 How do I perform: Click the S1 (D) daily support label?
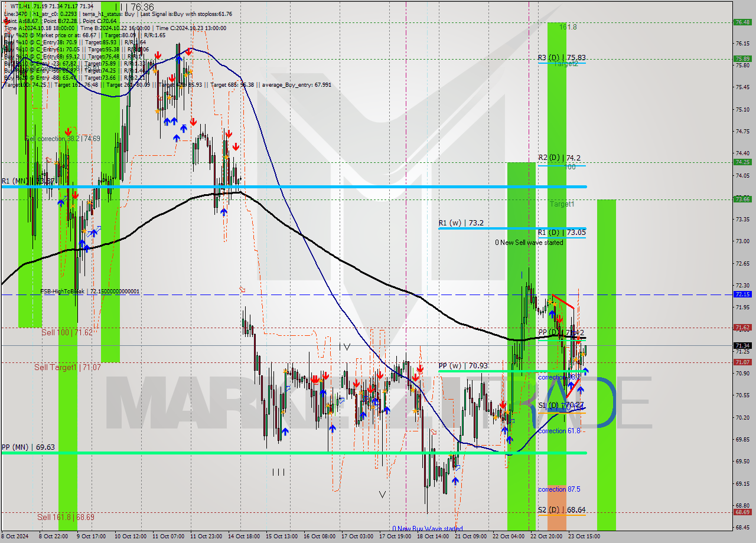click(x=561, y=405)
